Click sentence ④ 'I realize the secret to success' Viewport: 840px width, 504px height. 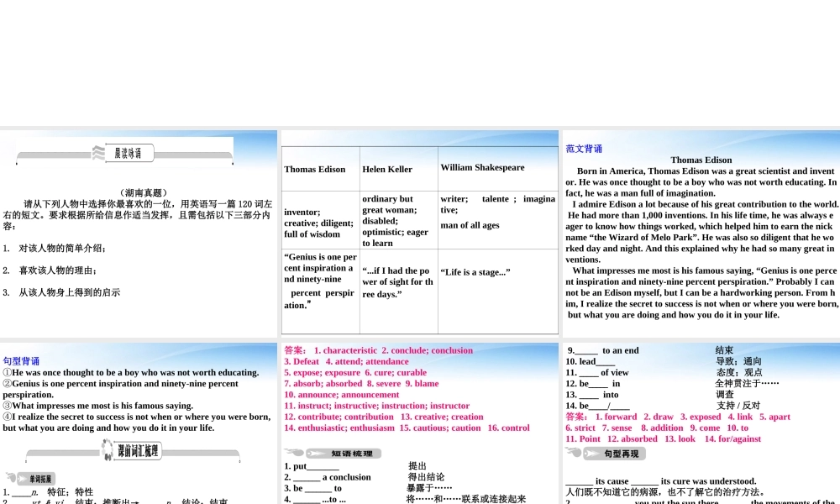pos(137,422)
